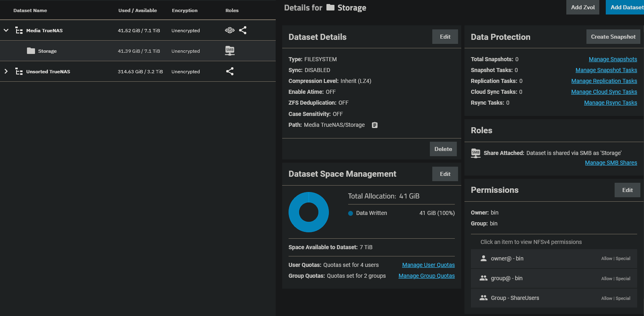
Task: Click '41.52 GiB / 7.1 TiB' Media TrueNAS value
Action: point(139,31)
